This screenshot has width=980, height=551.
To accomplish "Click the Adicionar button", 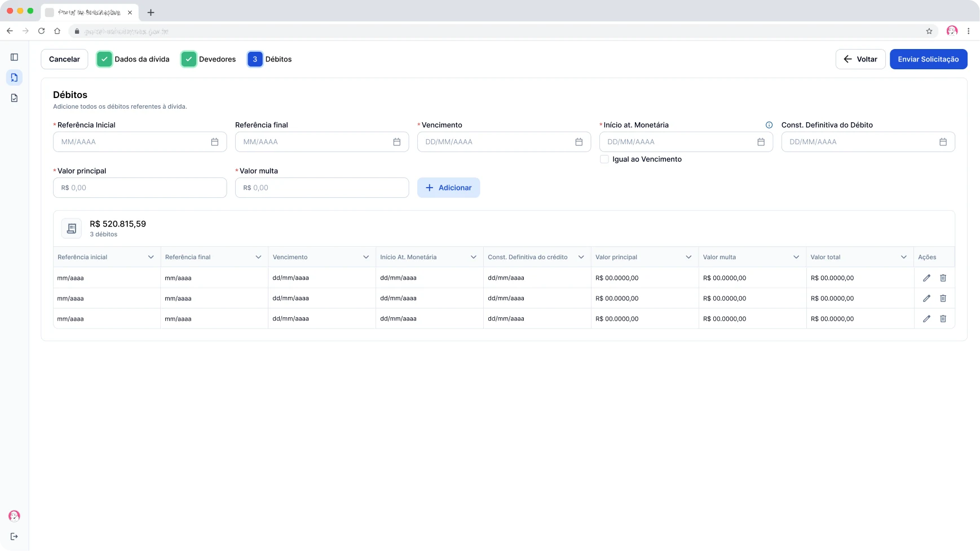I will point(448,188).
